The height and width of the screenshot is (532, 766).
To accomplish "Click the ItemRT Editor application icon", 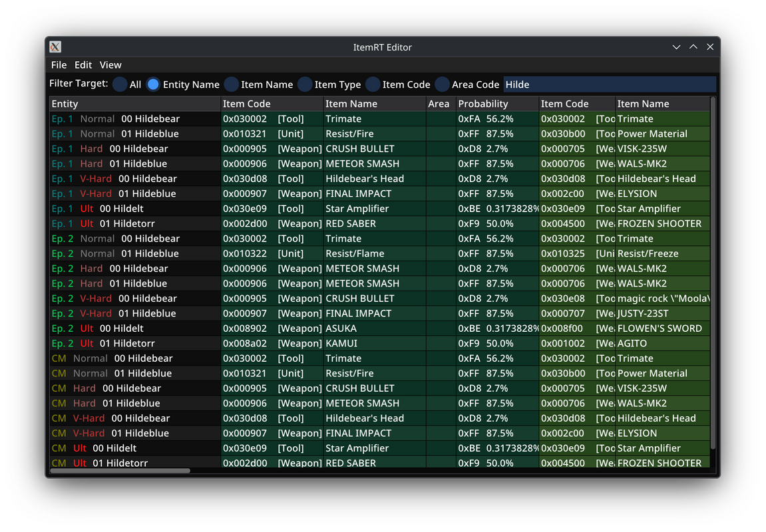I will [55, 47].
